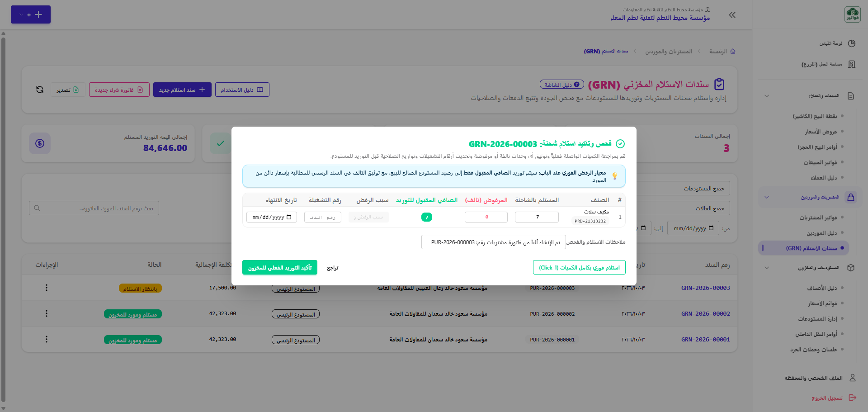This screenshot has height=412, width=868.
Task: Open actions menu for GRN-2026-00001 row
Action: tap(46, 339)
